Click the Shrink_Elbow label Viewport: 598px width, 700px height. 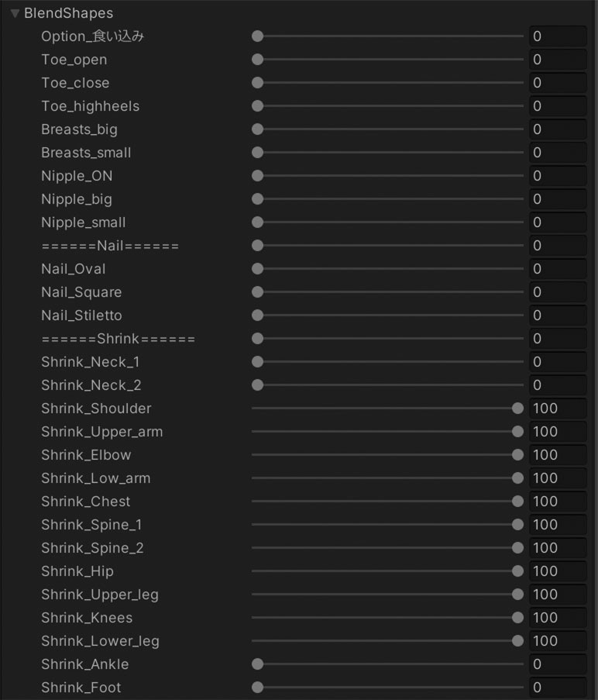click(x=86, y=455)
